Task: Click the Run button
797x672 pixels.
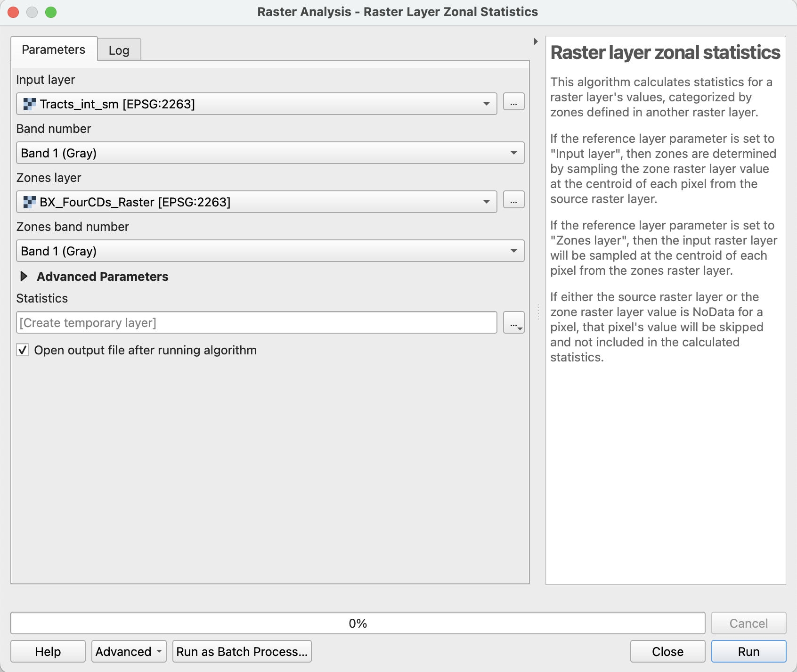Action: [x=748, y=651]
